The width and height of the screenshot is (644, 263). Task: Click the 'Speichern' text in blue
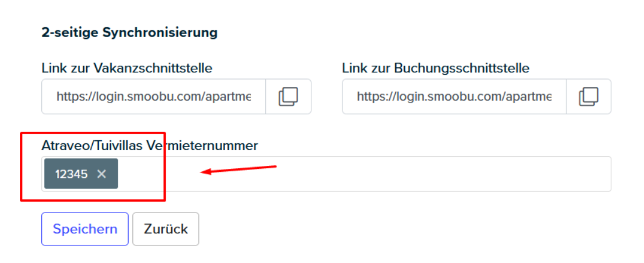[85, 229]
